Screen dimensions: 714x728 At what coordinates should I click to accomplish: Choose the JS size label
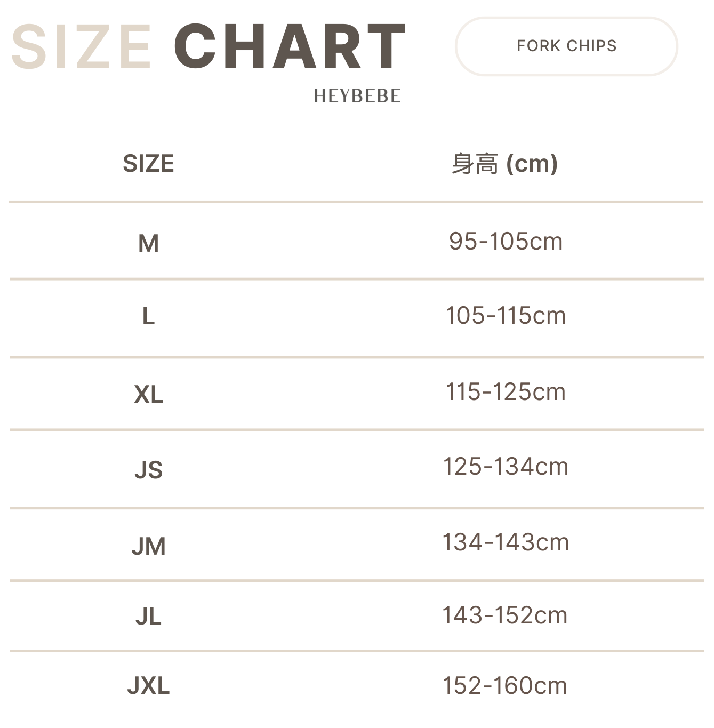pos(148,470)
